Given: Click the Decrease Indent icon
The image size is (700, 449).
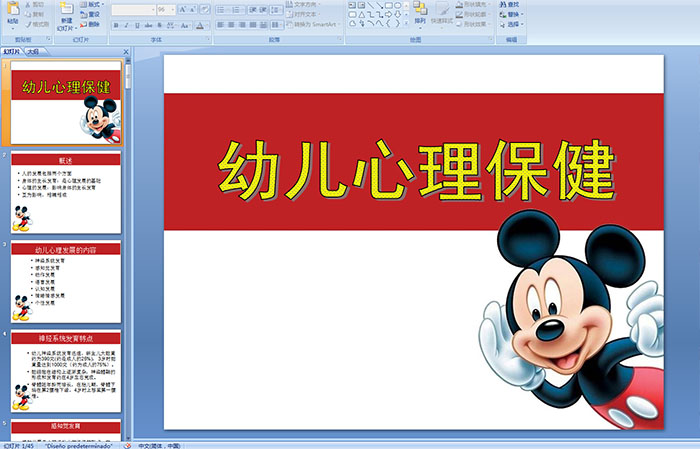Looking at the screenshot, I should pyautogui.click(x=253, y=9).
